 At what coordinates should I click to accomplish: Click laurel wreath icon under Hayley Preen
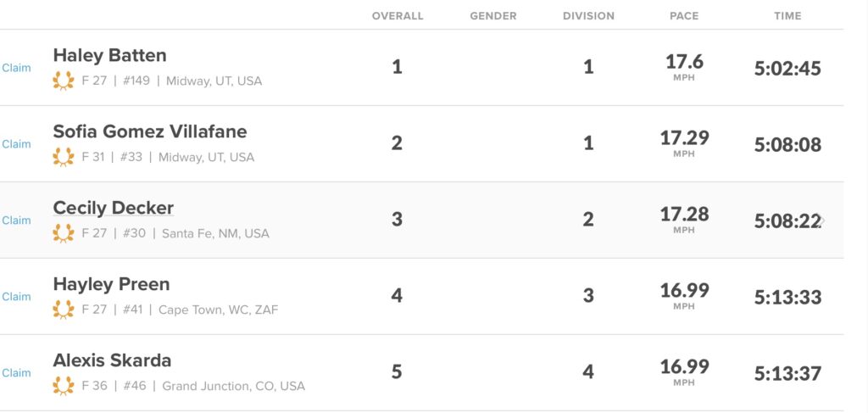click(x=64, y=310)
